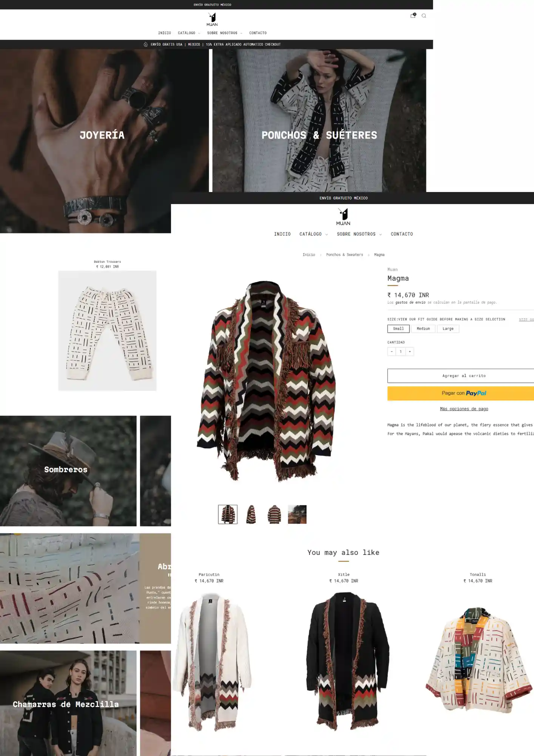Select the Large size option
Screen dimensions: 534x756
448,329
